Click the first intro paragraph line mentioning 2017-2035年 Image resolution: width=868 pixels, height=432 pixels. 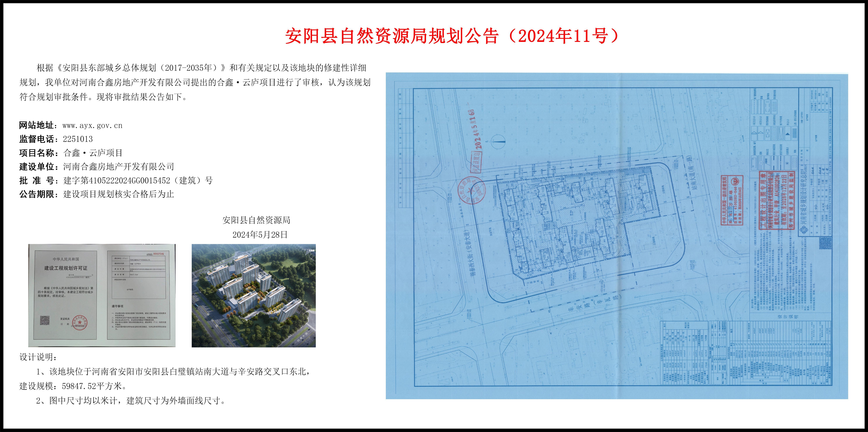201,68
